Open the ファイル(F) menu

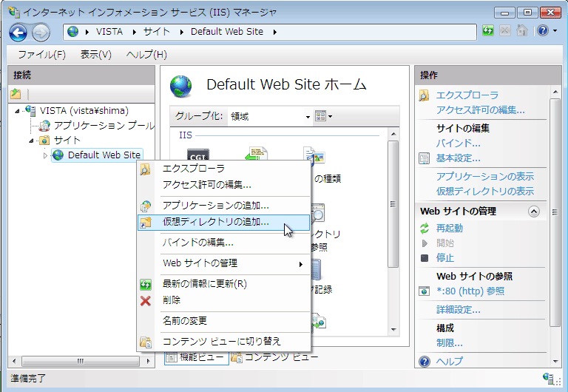(x=41, y=55)
